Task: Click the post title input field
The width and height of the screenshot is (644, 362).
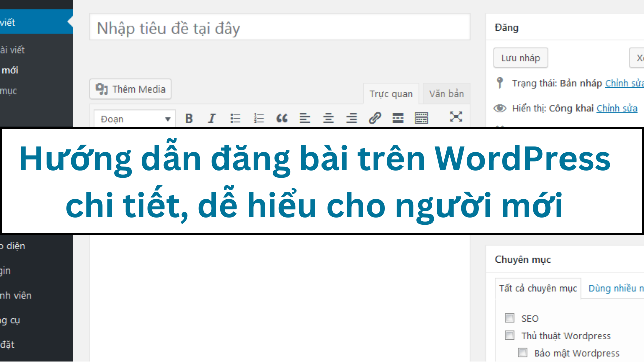Action: [280, 27]
